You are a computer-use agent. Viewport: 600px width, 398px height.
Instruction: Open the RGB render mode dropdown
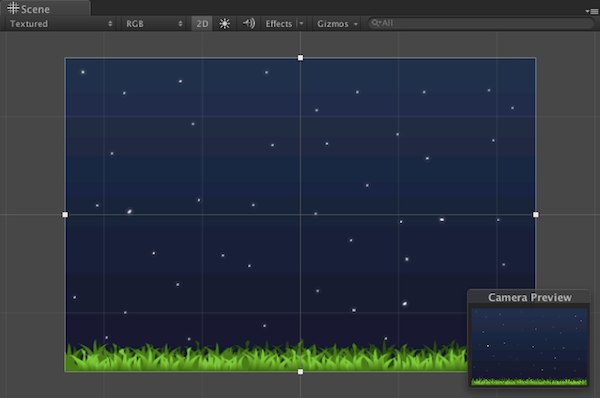pos(153,24)
